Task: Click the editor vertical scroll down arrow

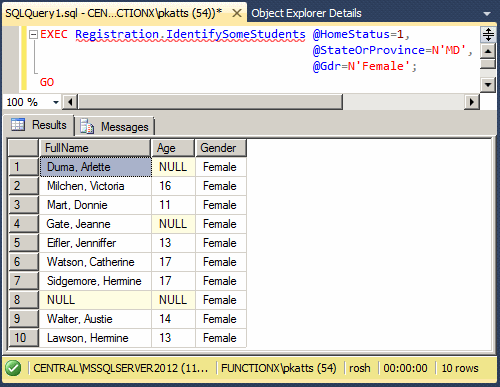Action: (x=488, y=85)
